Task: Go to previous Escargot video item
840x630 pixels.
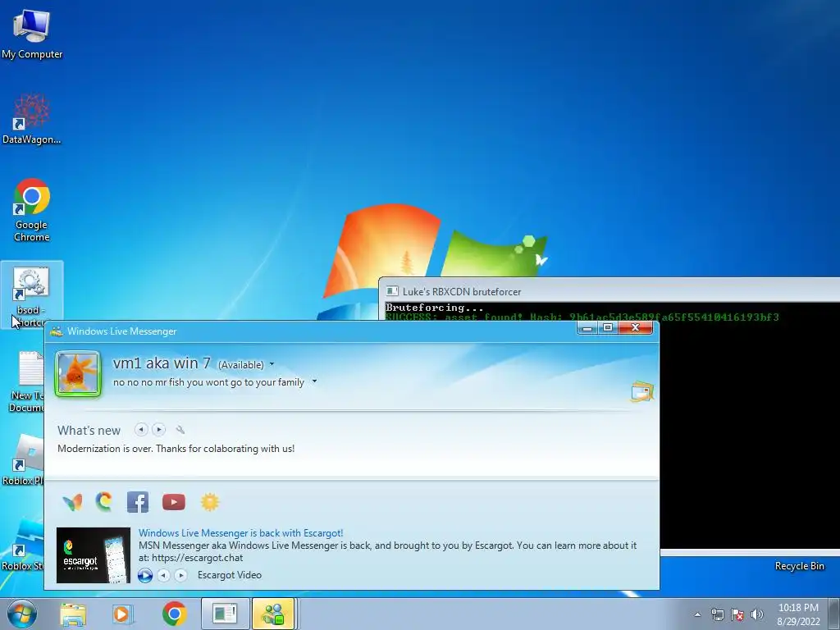Action: pos(164,575)
